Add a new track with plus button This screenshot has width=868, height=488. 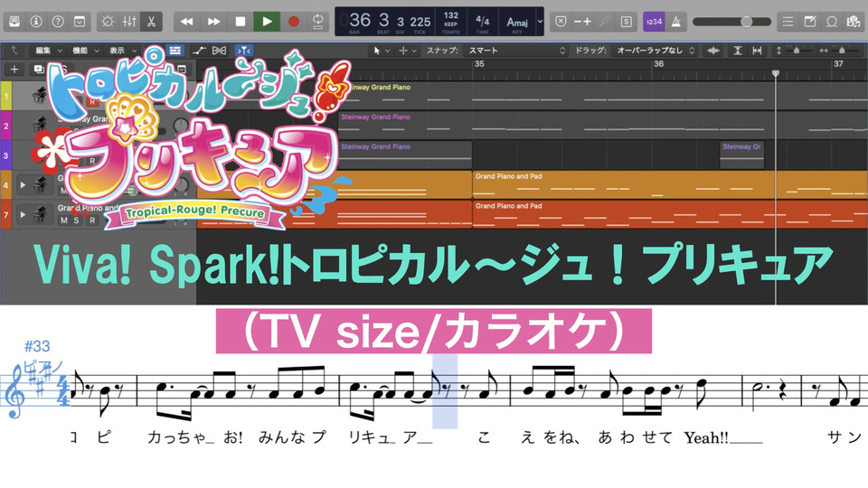coord(14,70)
